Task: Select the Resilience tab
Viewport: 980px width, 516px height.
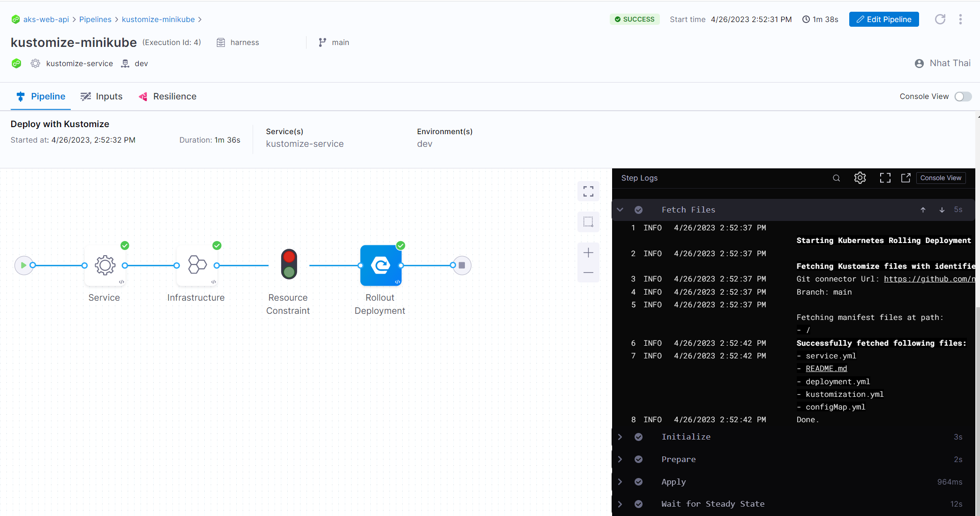Action: [x=174, y=96]
